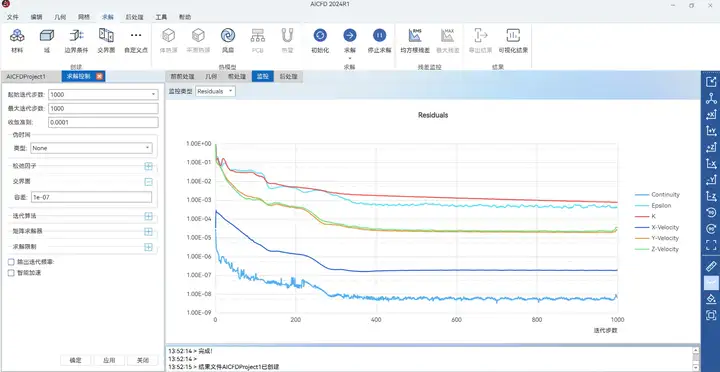Viewport: 720px width, 372px height.
Task: Select the 后处理 view tab
Action: tap(289, 76)
